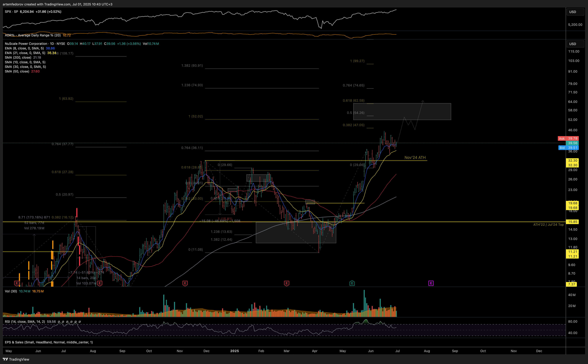588x364 pixels.
Task: Click the 0.618 (27.28) Fibonacci label
Action: click(x=62, y=172)
